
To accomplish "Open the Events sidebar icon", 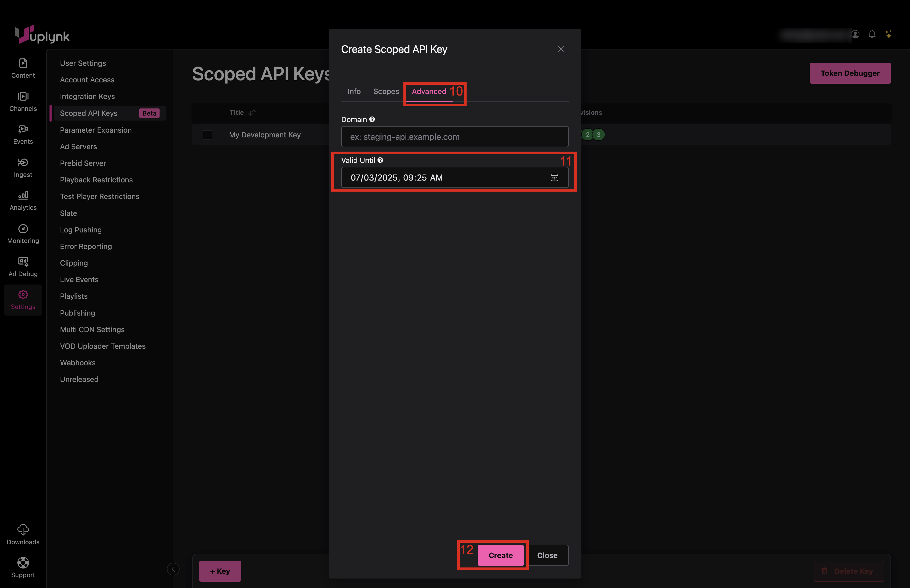I will point(23,129).
